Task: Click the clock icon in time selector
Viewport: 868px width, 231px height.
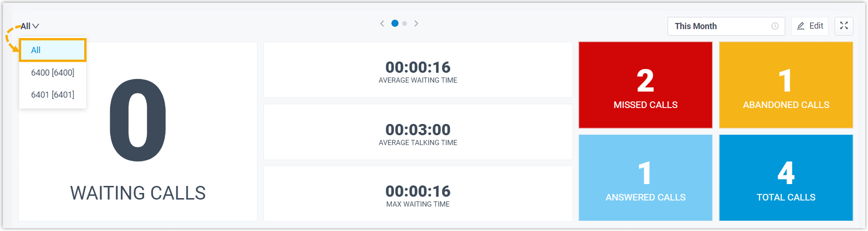Action: click(x=775, y=26)
